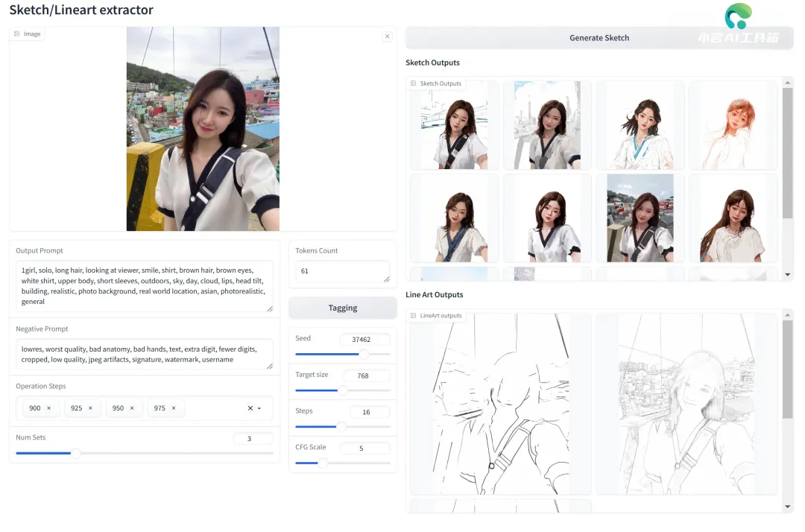Viewport: 805px width, 532px height.
Task: Open the bold-line line art output
Action: (x=501, y=405)
